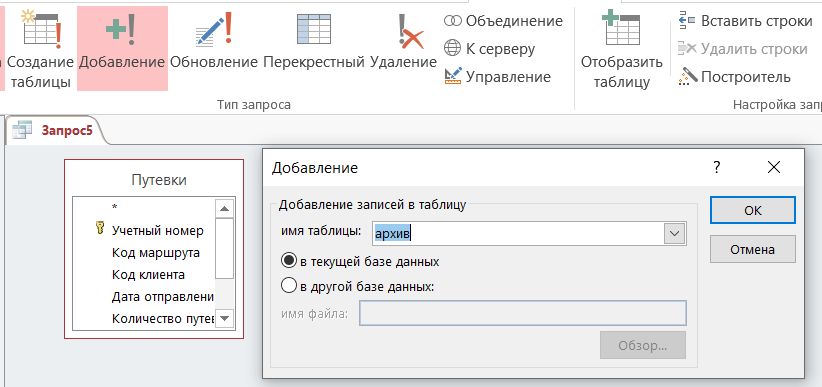Choose the Обновление update query icon

tap(214, 48)
